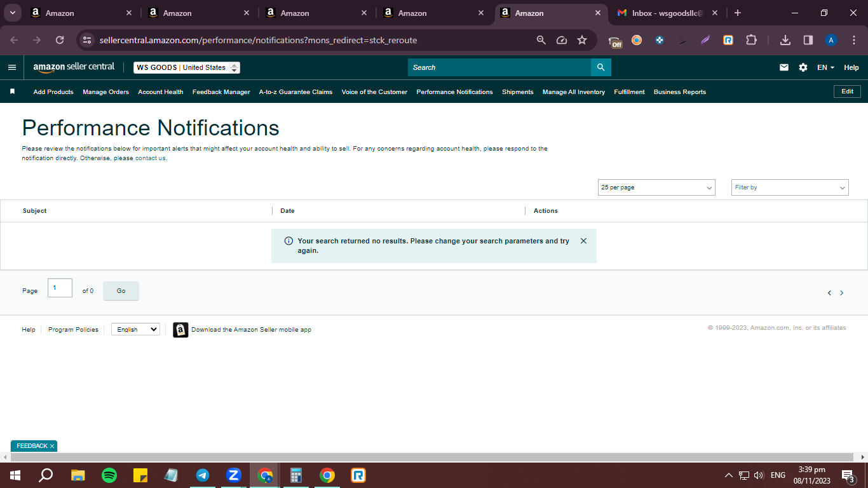Click the contact us link
This screenshot has height=488, width=868.
[151, 158]
